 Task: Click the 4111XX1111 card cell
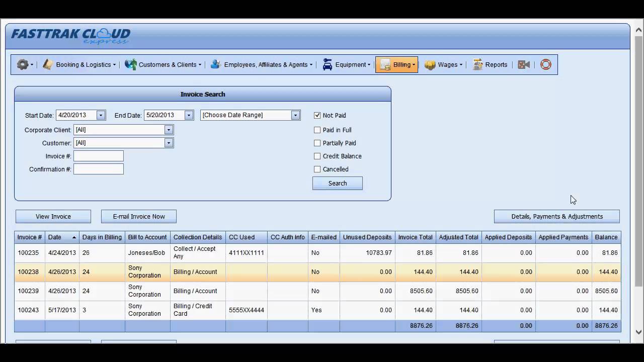click(247, 253)
